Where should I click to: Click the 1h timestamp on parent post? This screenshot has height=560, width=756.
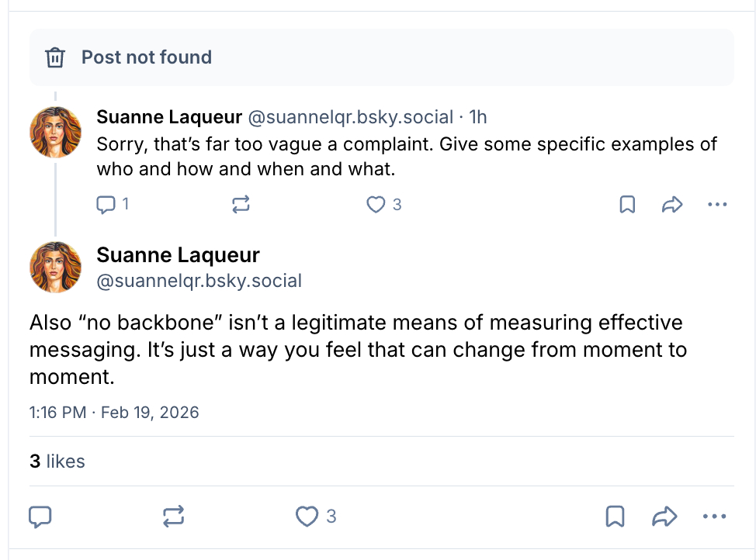click(x=478, y=117)
